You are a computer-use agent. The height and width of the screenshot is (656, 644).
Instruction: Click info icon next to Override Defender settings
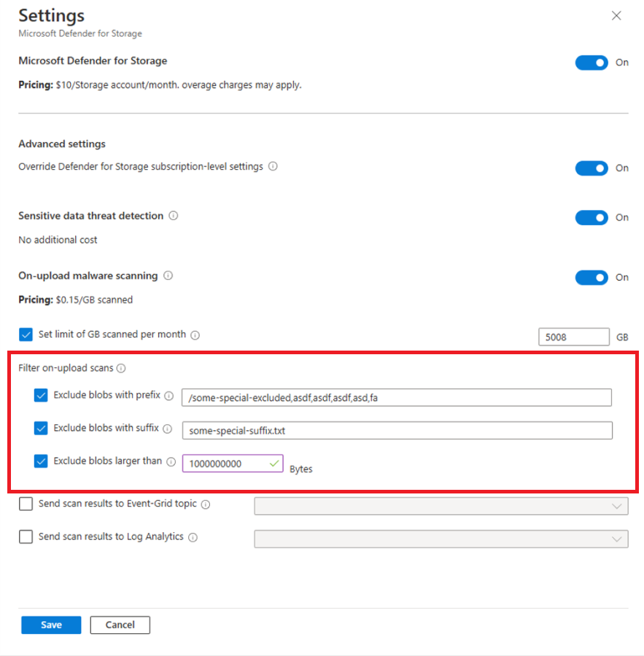click(x=273, y=166)
